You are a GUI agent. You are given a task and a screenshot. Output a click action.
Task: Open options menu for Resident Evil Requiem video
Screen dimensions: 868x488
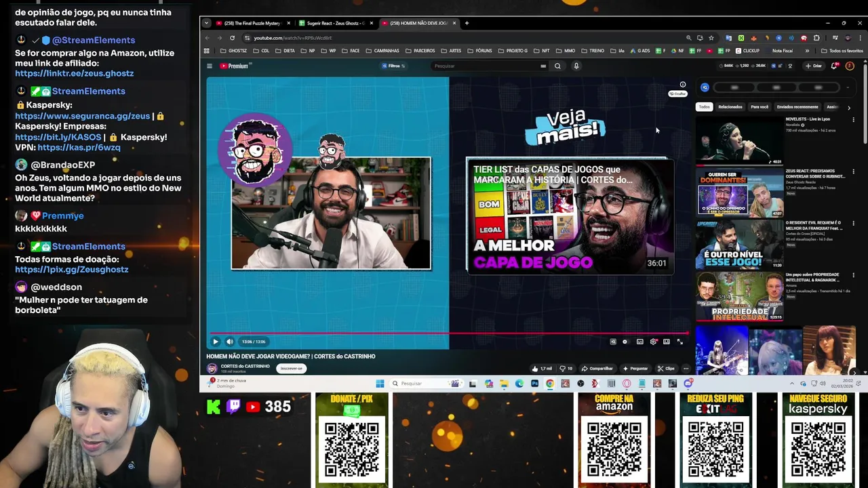click(x=853, y=224)
